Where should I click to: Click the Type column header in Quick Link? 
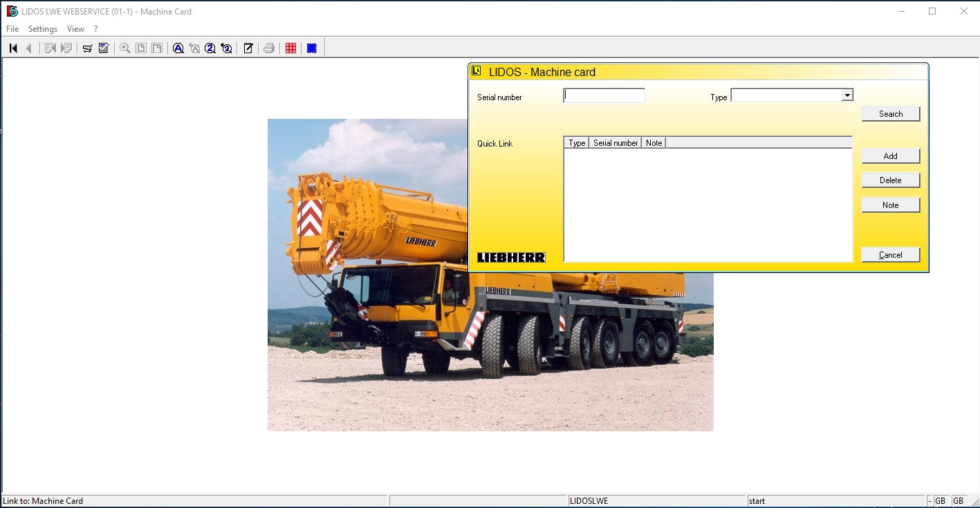[577, 143]
